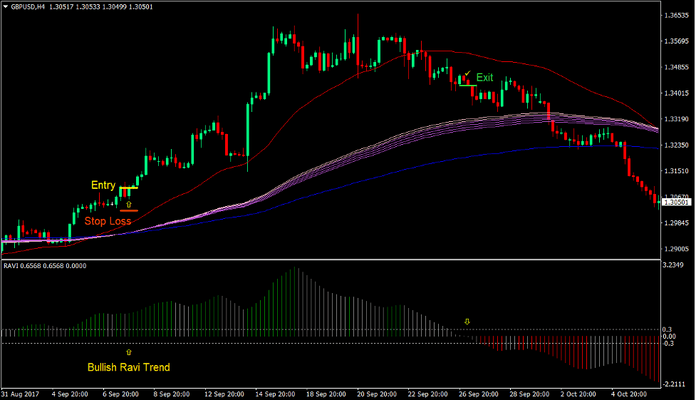
Task: Click the 0.00 level on RAVI scale
Action: click(669, 337)
